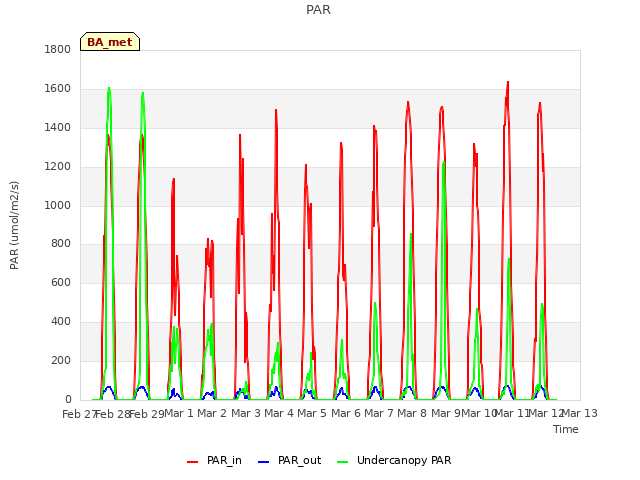Click the red PAR_in legend swatch
The image size is (640, 480).
pyautogui.click(x=192, y=462)
